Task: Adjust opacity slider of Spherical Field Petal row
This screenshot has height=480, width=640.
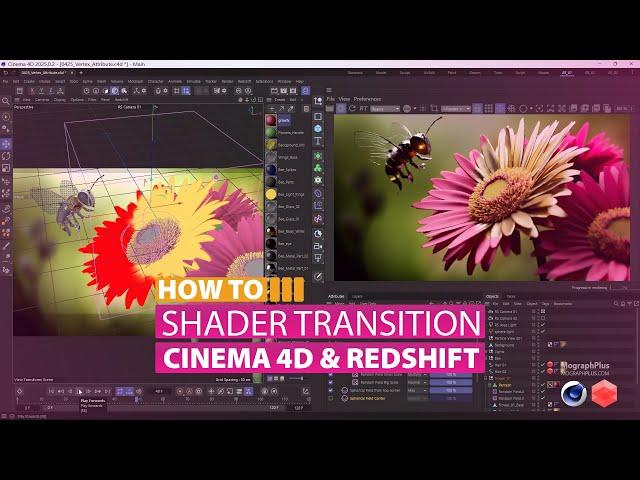Action: click(451, 391)
